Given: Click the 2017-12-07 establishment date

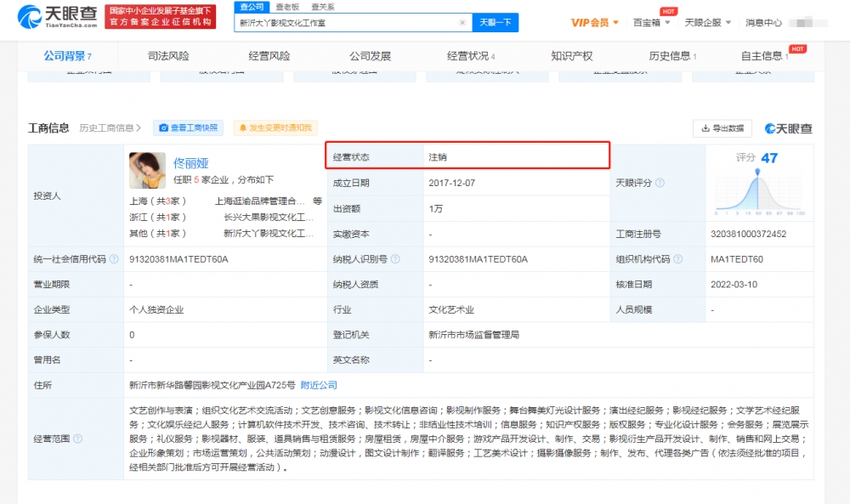Looking at the screenshot, I should [x=451, y=183].
